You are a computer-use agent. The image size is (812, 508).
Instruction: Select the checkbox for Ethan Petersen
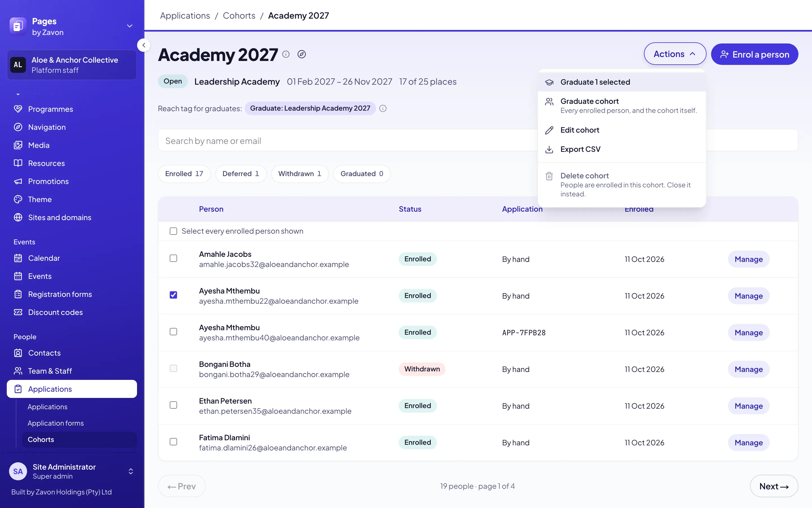tap(173, 405)
